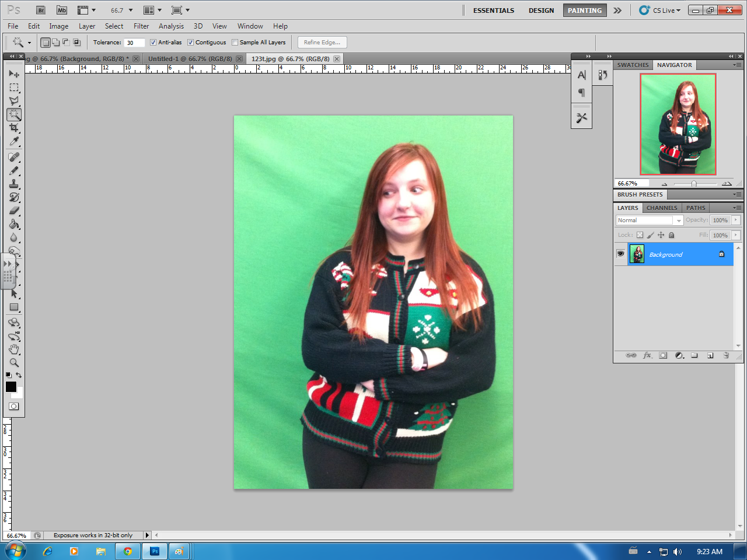Select the Spot Healing Brush tool
747x560 pixels.
pos(14,157)
